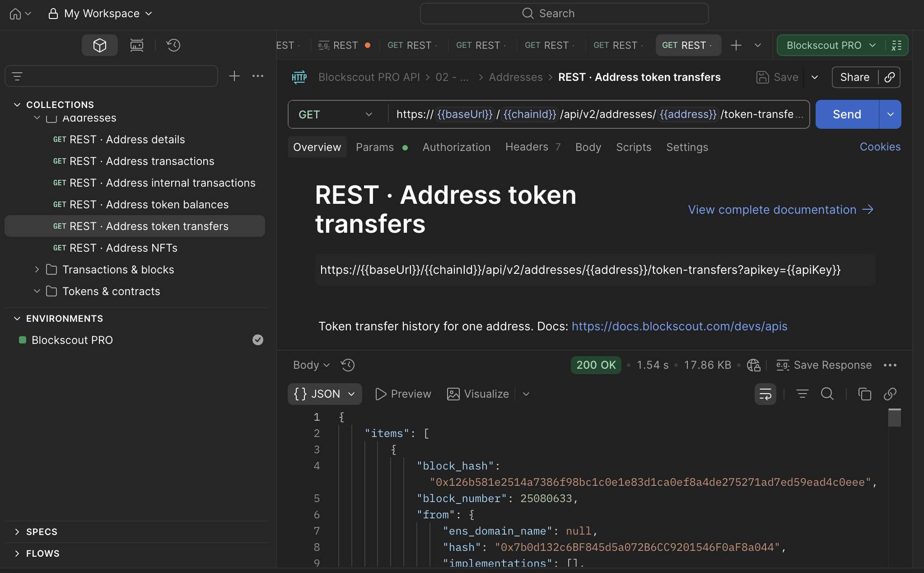
Task: Click the request URL input field
Action: click(599, 114)
